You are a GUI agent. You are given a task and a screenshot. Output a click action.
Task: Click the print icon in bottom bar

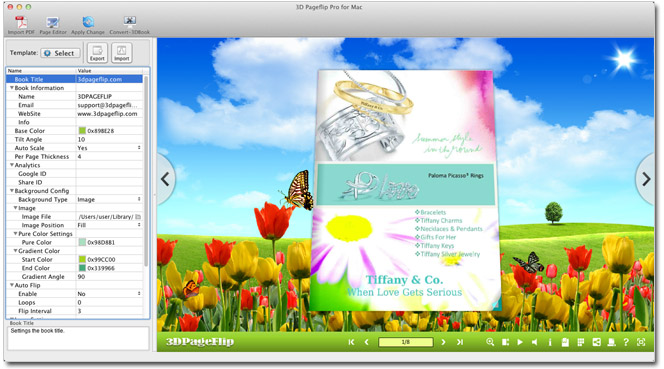(x=611, y=342)
